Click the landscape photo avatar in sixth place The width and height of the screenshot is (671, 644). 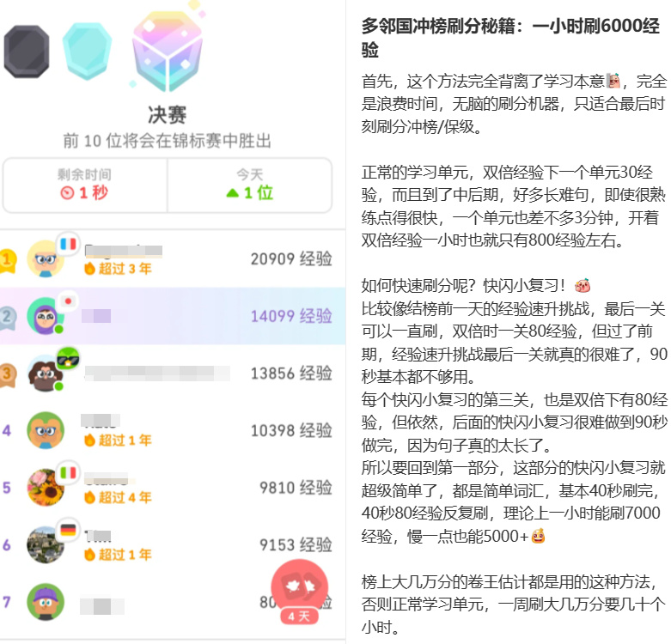pos(46,544)
